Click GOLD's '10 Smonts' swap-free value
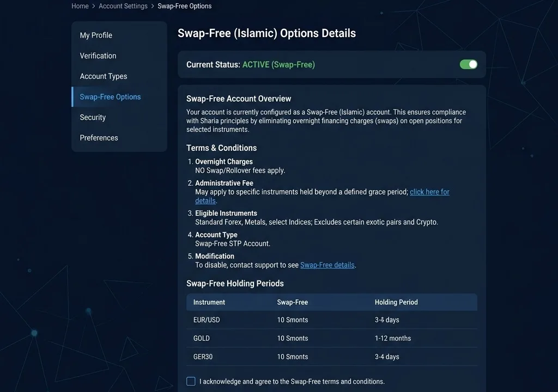This screenshot has width=558, height=392. point(293,338)
